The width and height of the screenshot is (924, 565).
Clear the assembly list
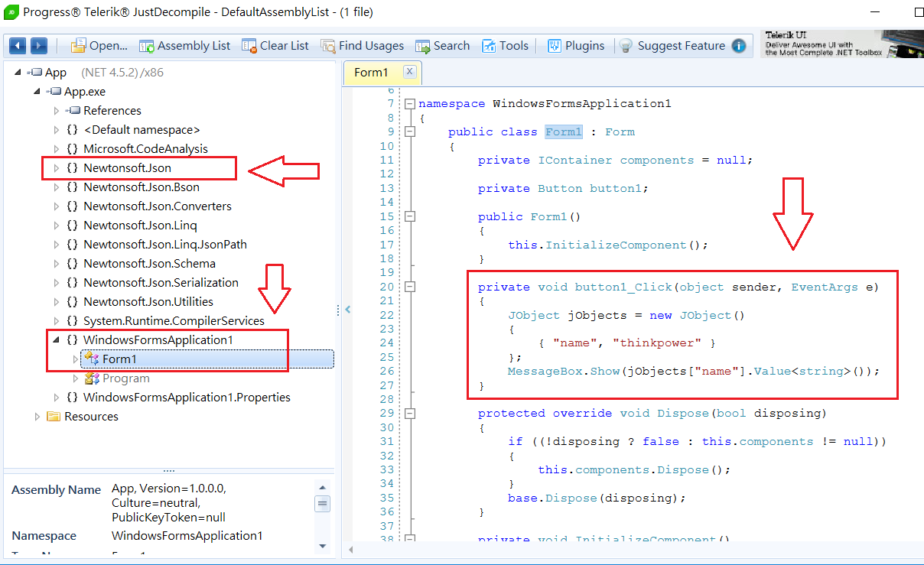(275, 46)
